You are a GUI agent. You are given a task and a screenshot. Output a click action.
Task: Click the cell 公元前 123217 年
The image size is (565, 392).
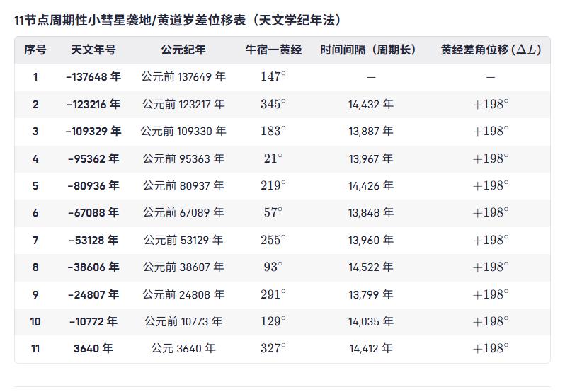pyautogui.click(x=183, y=105)
